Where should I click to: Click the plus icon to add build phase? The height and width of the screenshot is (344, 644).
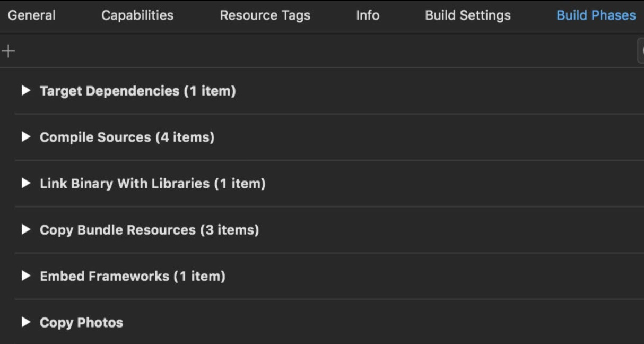click(8, 51)
